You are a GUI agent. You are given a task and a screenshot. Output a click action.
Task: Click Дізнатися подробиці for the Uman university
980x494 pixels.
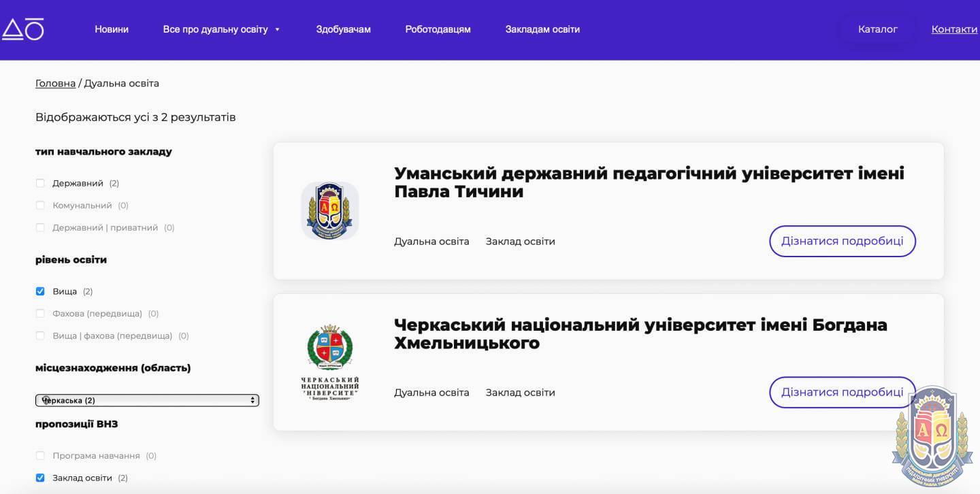[x=842, y=241]
